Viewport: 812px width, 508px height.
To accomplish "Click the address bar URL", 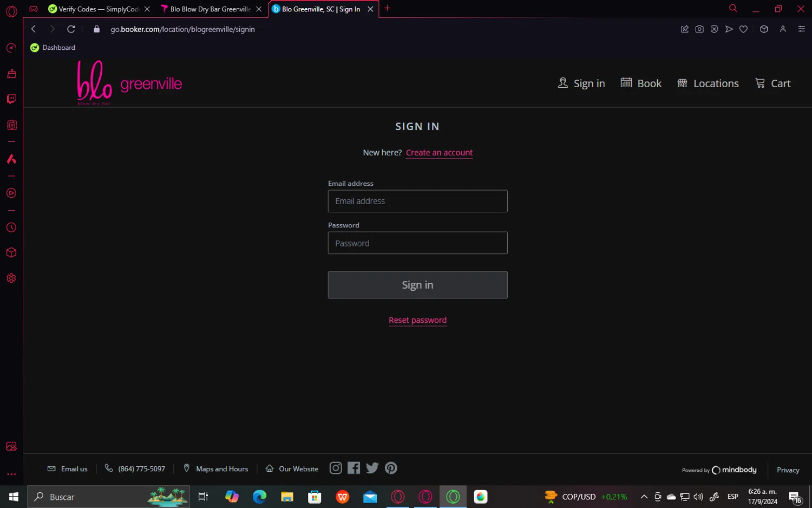I will (182, 29).
